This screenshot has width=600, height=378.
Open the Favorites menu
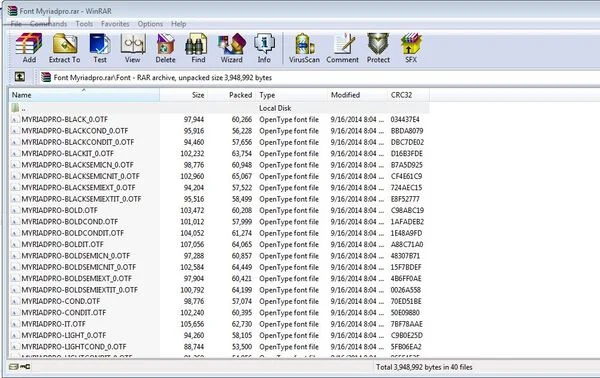pyautogui.click(x=115, y=24)
